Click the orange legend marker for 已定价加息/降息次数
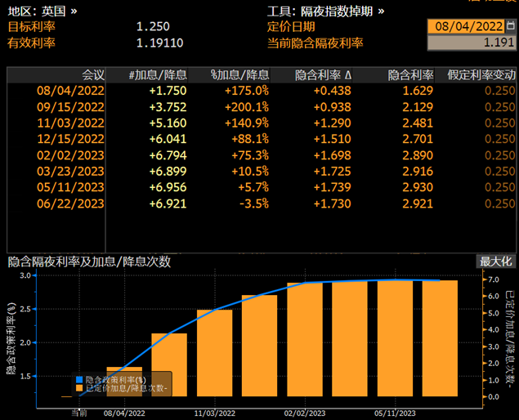Image resolution: width=519 pixels, height=420 pixels. pyautogui.click(x=79, y=389)
